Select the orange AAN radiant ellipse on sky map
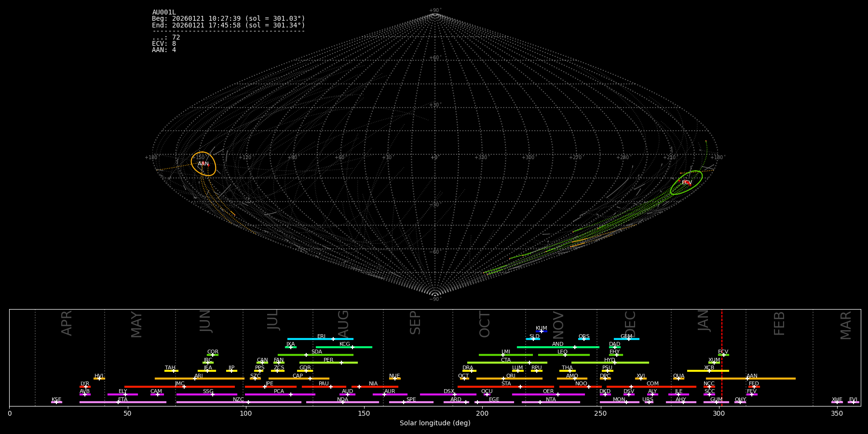868x434 pixels. click(x=203, y=164)
